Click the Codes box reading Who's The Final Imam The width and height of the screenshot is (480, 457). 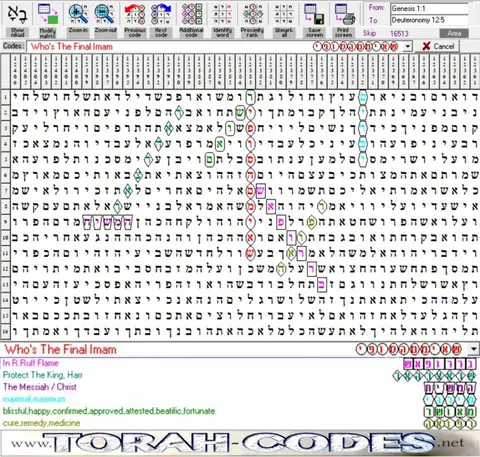215,47
